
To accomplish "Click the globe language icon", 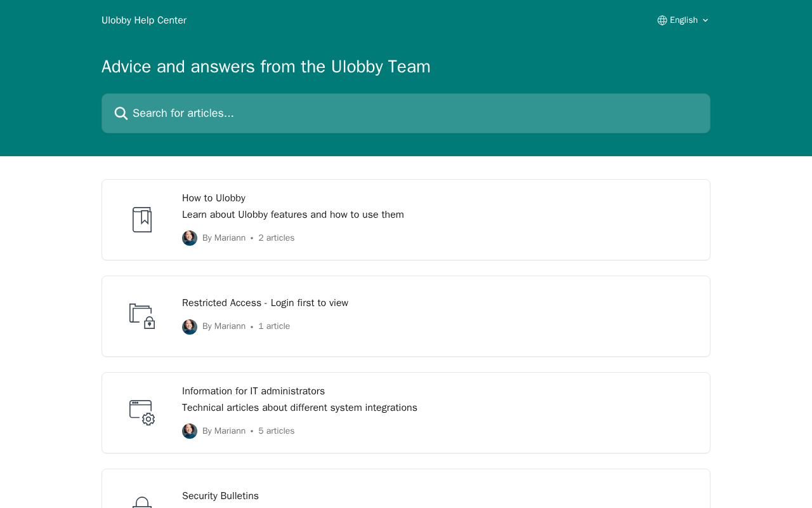I will point(662,20).
